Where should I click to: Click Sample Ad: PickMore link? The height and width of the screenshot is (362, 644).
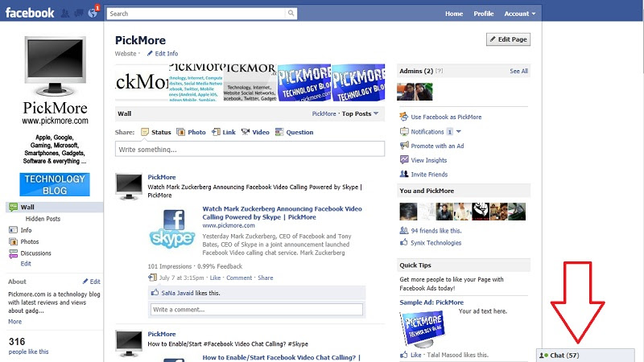[x=431, y=302]
